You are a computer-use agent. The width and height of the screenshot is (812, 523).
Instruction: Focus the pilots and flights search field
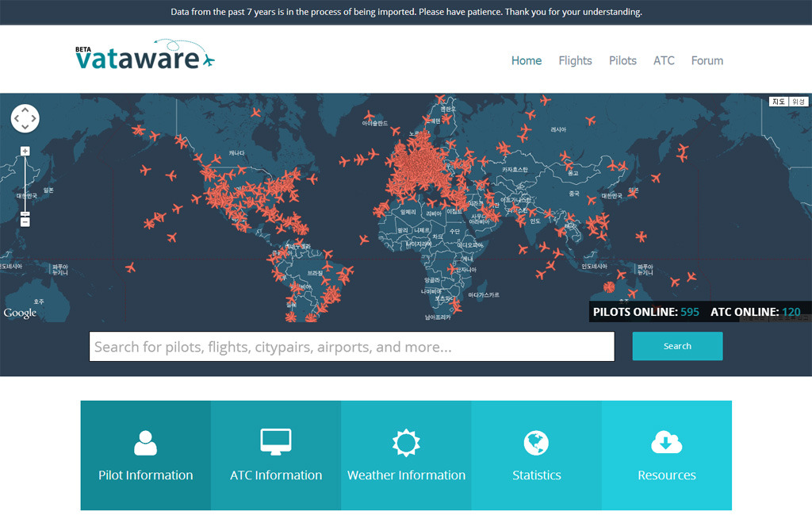click(351, 347)
